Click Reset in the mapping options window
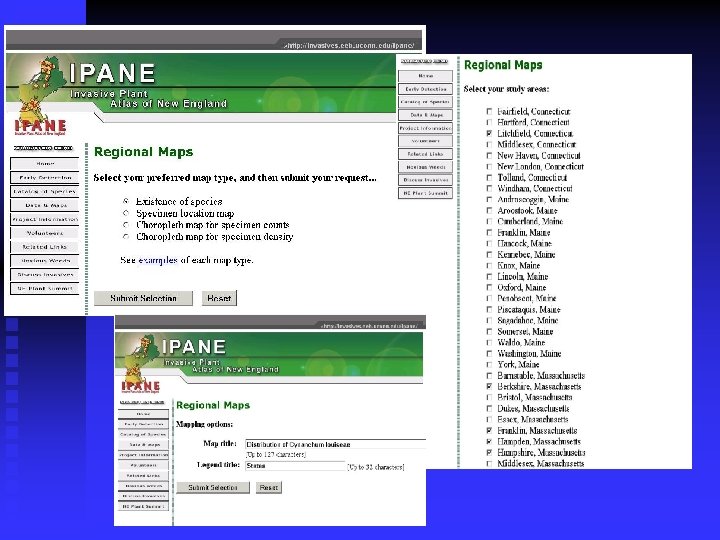The width and height of the screenshot is (720, 540). tap(269, 487)
